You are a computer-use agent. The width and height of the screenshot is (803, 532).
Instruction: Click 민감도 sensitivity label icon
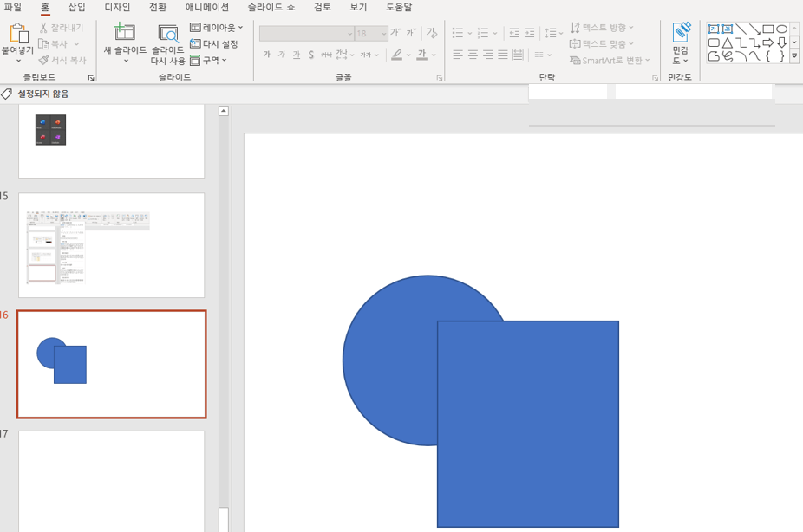pyautogui.click(x=681, y=32)
